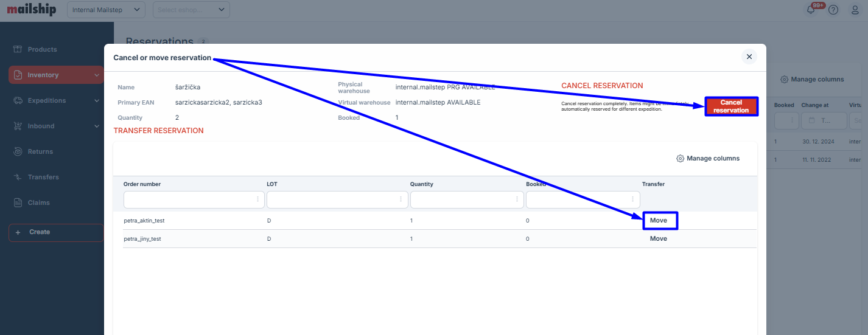Viewport: 868px width, 335px height.
Task: Click the Transfers icon in sidebar
Action: (x=18, y=177)
